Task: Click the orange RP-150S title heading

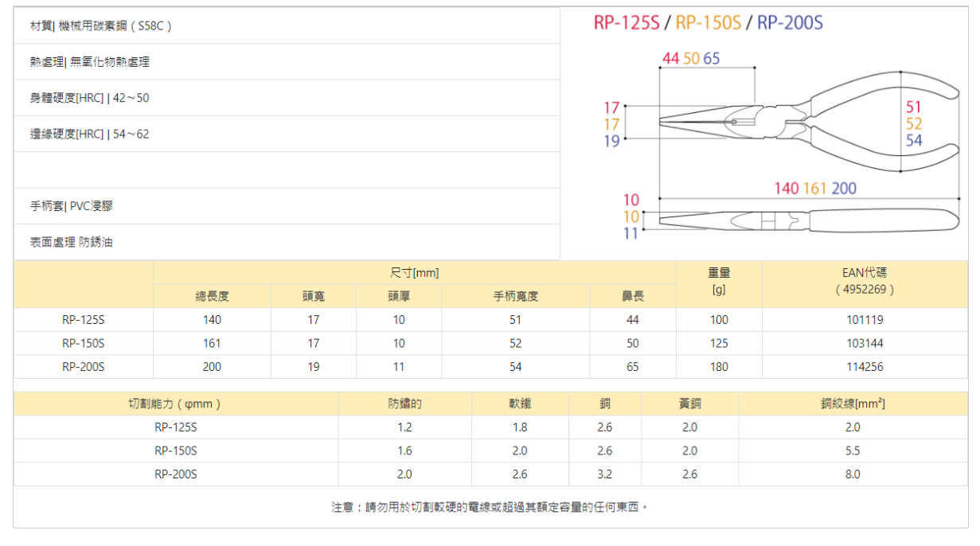Action: pyautogui.click(x=708, y=22)
